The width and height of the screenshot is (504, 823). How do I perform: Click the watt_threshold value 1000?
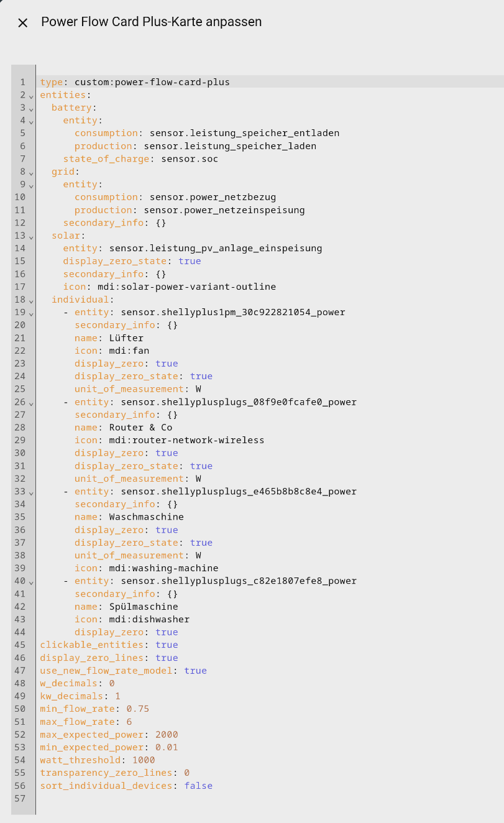click(143, 760)
